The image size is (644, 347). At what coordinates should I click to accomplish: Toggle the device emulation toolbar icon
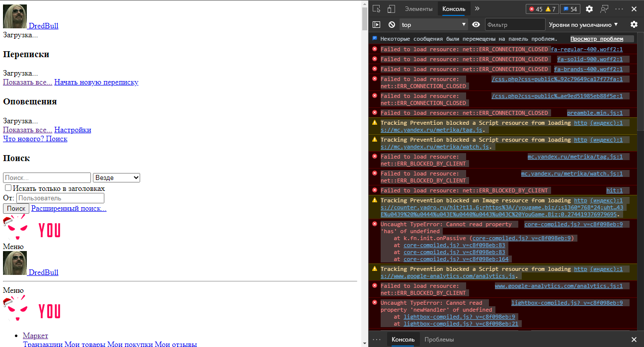(391, 8)
